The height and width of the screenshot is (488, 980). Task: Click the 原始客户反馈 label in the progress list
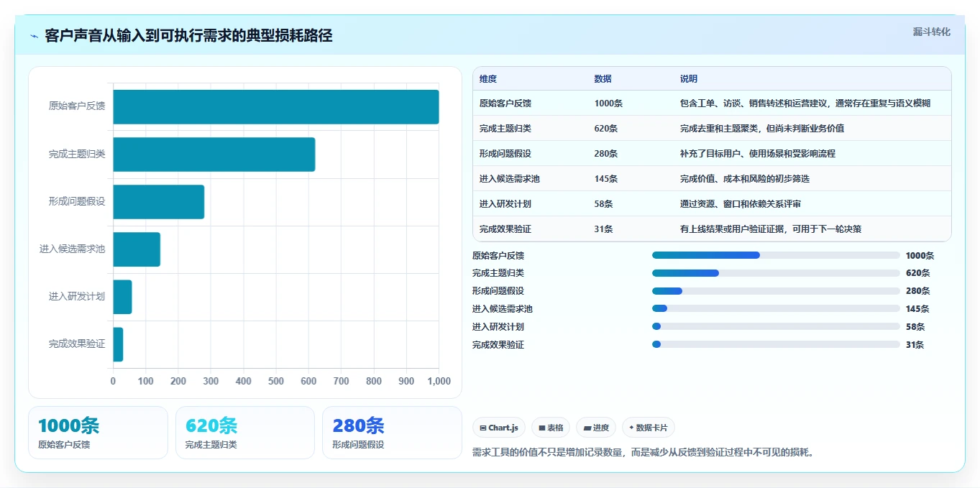[x=498, y=255]
